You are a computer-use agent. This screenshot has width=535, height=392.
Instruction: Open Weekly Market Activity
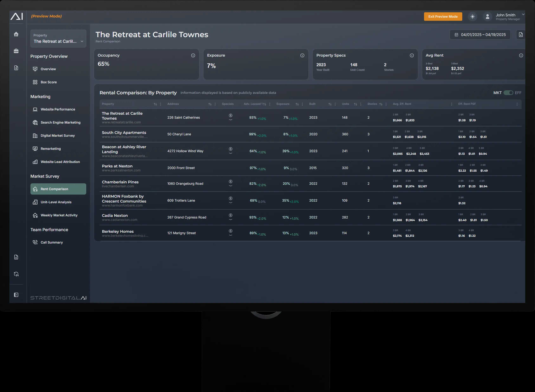(x=58, y=215)
